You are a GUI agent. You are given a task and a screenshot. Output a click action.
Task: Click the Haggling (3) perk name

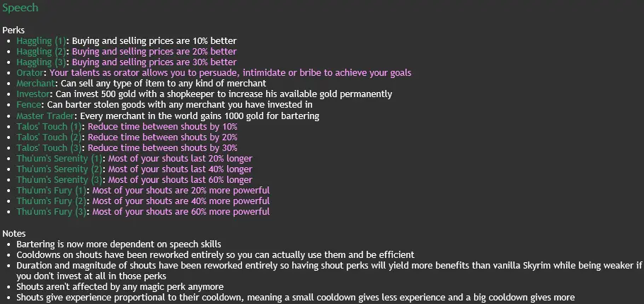click(41, 62)
